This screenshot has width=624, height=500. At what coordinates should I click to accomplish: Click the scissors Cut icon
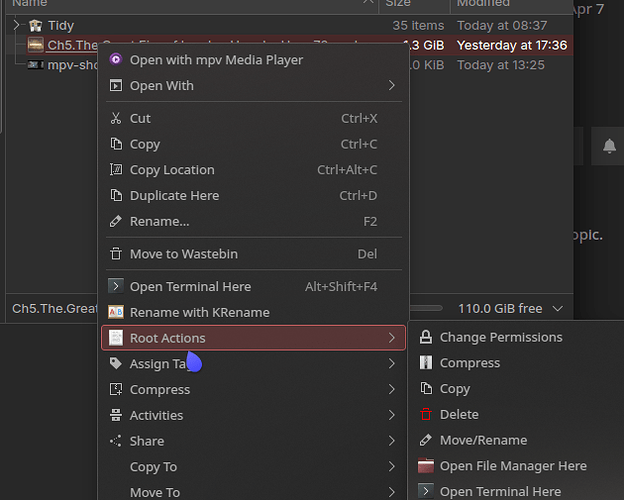(116, 118)
